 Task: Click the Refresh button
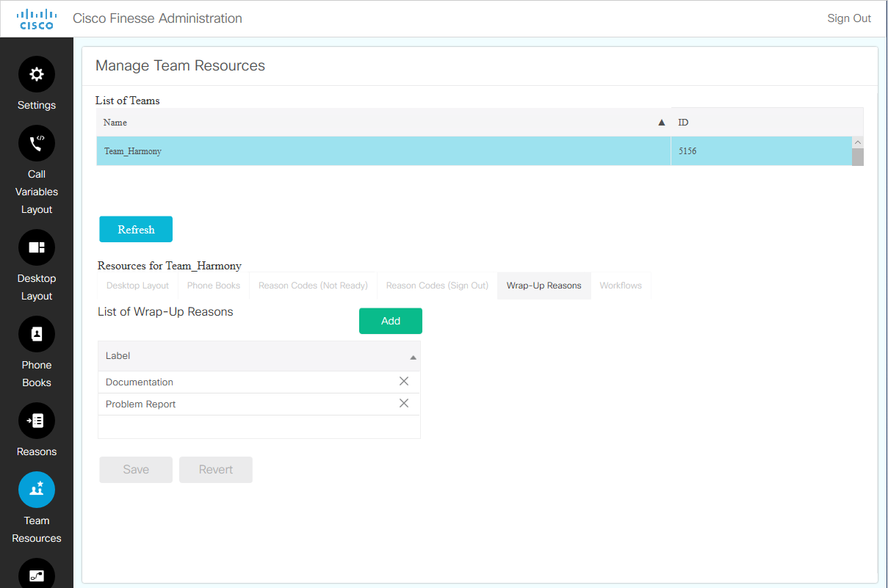point(136,229)
